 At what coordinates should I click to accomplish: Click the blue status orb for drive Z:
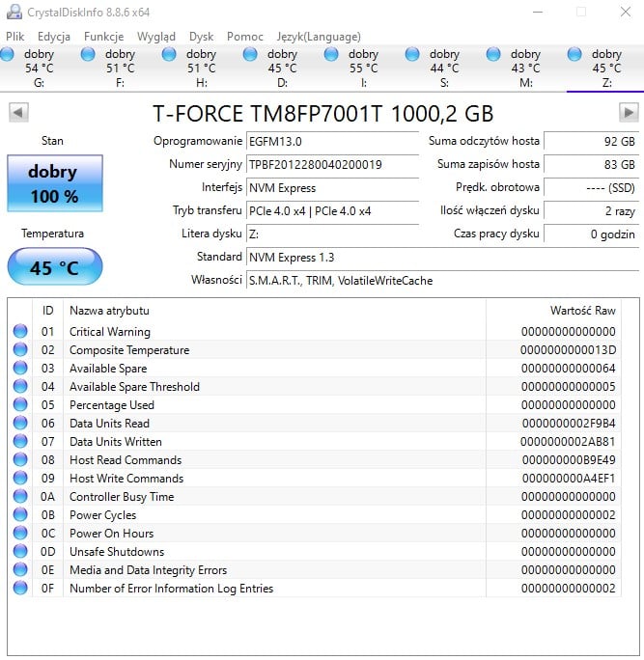click(574, 54)
